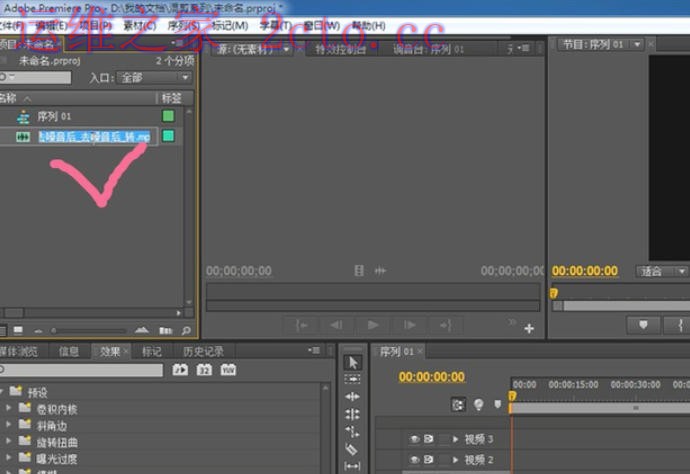The width and height of the screenshot is (690, 474).
Task: Open the Source monitor clip dropdown
Action: click(286, 49)
